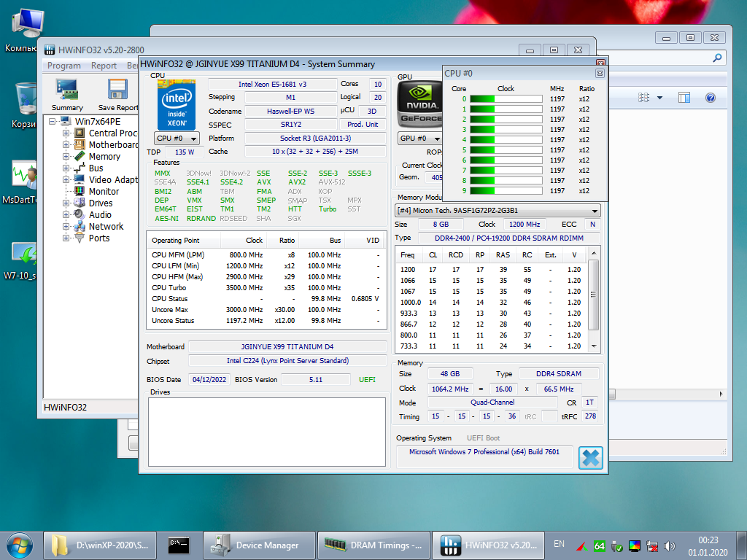Select the Network tree icon

[80, 226]
